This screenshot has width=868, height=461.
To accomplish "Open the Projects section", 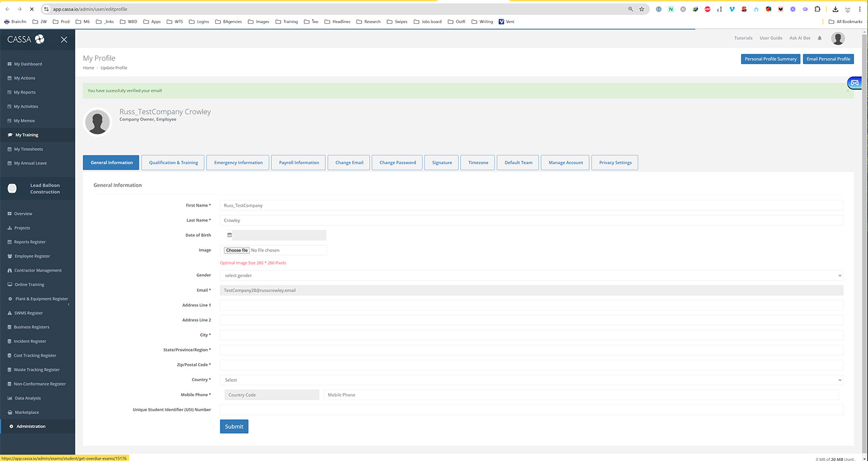I will 22,228.
